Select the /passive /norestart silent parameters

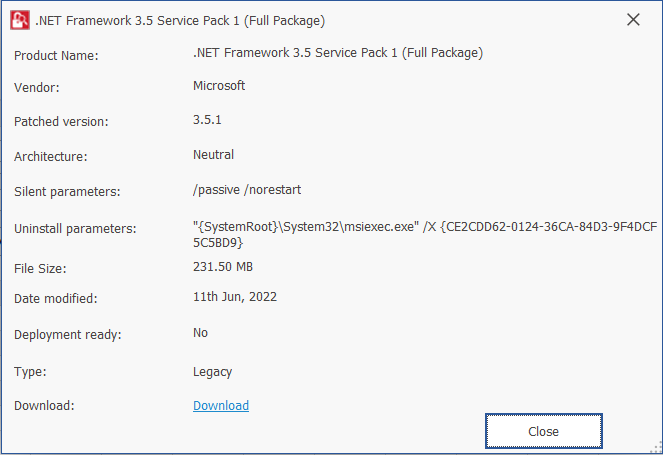(x=247, y=190)
